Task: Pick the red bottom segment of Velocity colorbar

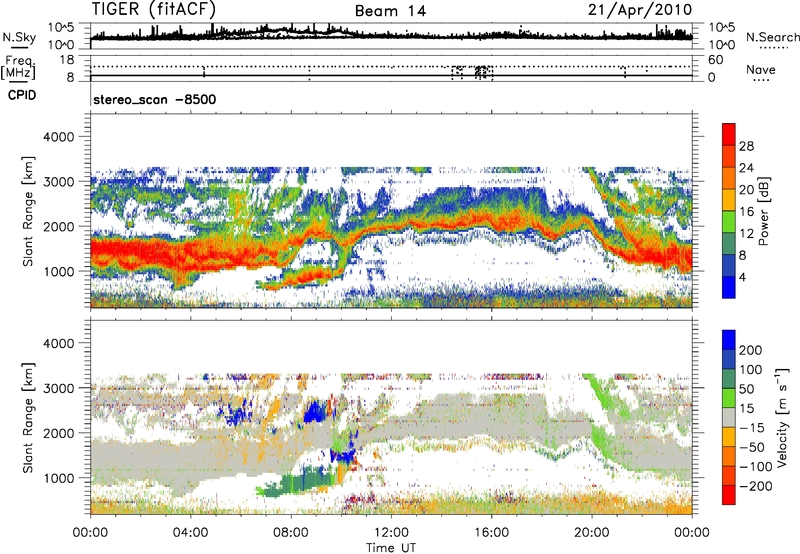Action: pos(729,495)
